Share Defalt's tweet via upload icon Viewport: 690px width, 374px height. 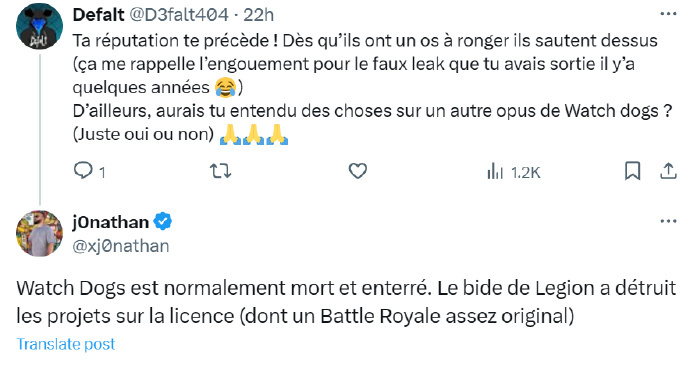click(668, 171)
